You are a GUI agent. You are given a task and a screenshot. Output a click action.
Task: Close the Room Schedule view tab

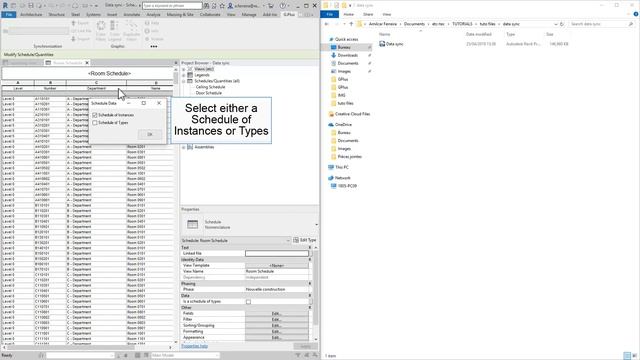tap(87, 63)
